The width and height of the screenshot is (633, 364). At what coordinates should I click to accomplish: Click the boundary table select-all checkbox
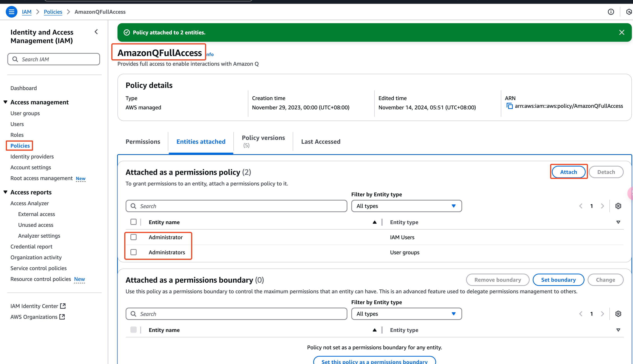tap(134, 330)
